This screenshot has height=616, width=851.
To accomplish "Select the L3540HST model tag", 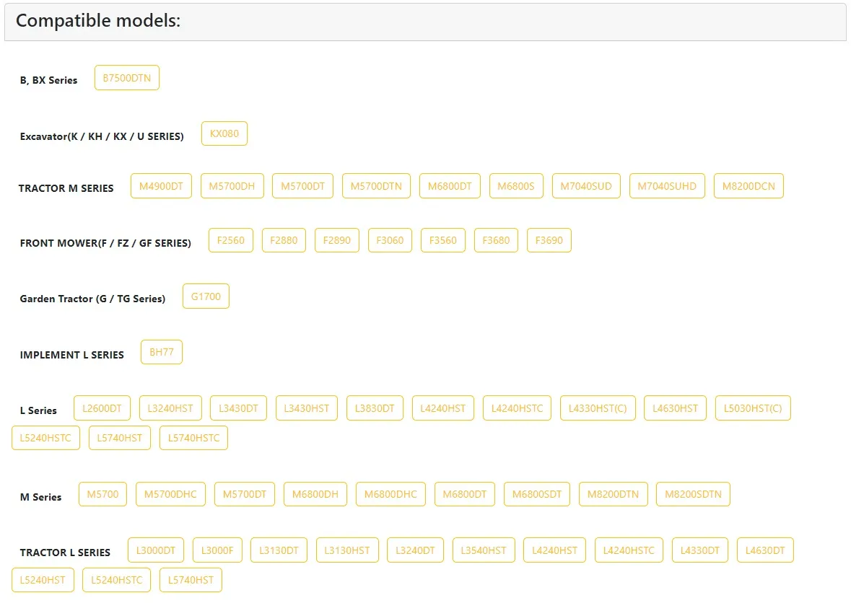I will pyautogui.click(x=484, y=550).
